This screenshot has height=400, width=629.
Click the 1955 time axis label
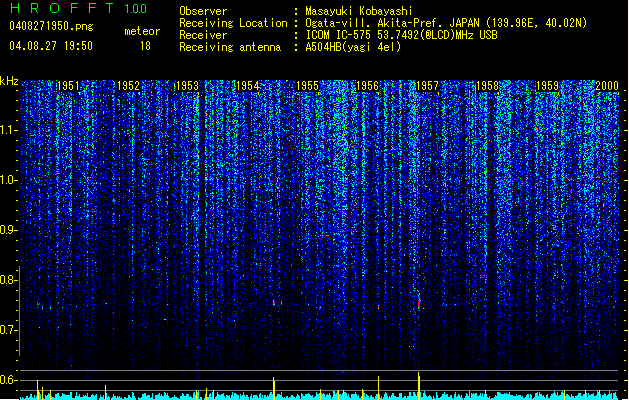(307, 85)
